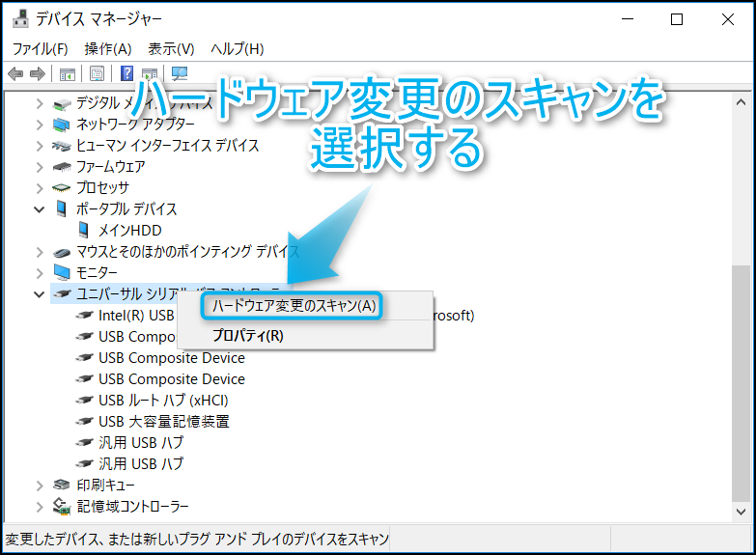
Task: Select the メインHDD device icon
Action: click(86, 231)
